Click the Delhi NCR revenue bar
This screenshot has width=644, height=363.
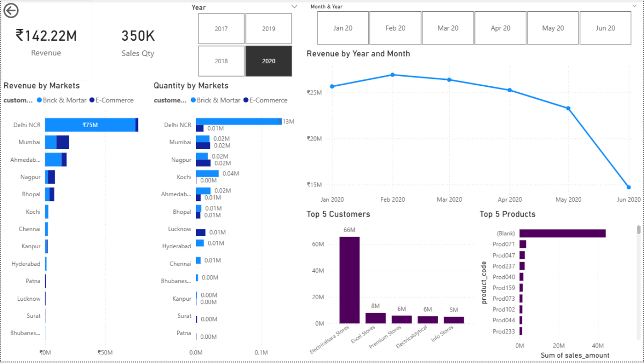click(90, 125)
